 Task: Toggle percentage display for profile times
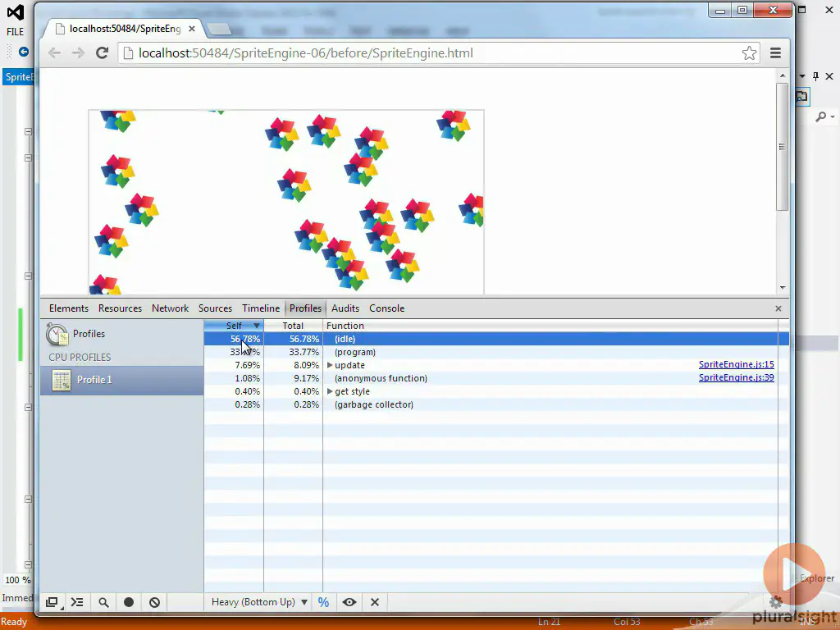(323, 602)
